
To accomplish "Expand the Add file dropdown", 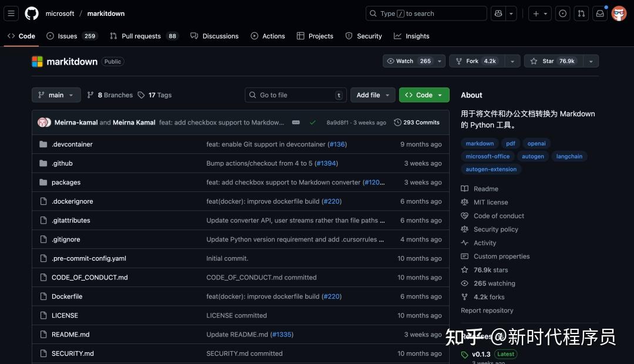I will [372, 95].
